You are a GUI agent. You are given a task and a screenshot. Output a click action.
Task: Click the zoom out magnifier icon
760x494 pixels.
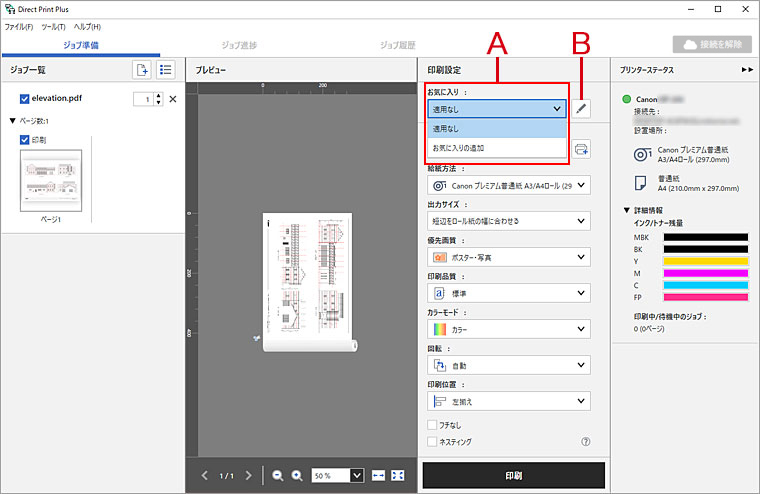pyautogui.click(x=277, y=476)
